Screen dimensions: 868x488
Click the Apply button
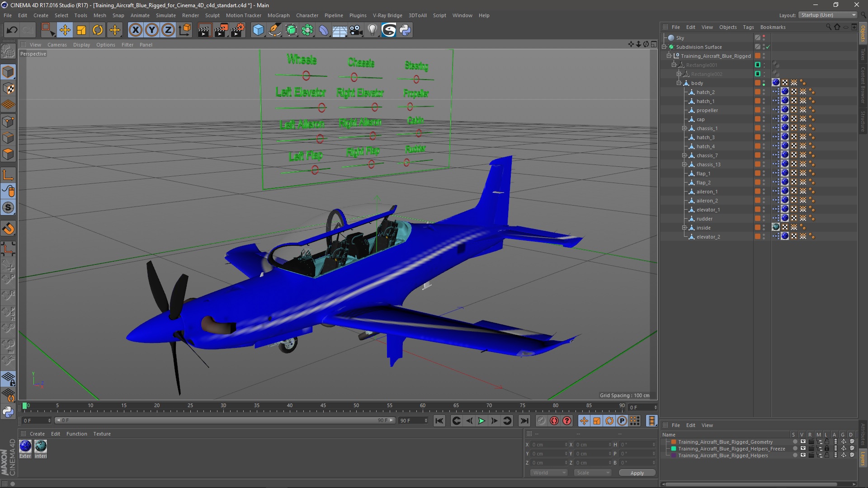[x=637, y=473]
